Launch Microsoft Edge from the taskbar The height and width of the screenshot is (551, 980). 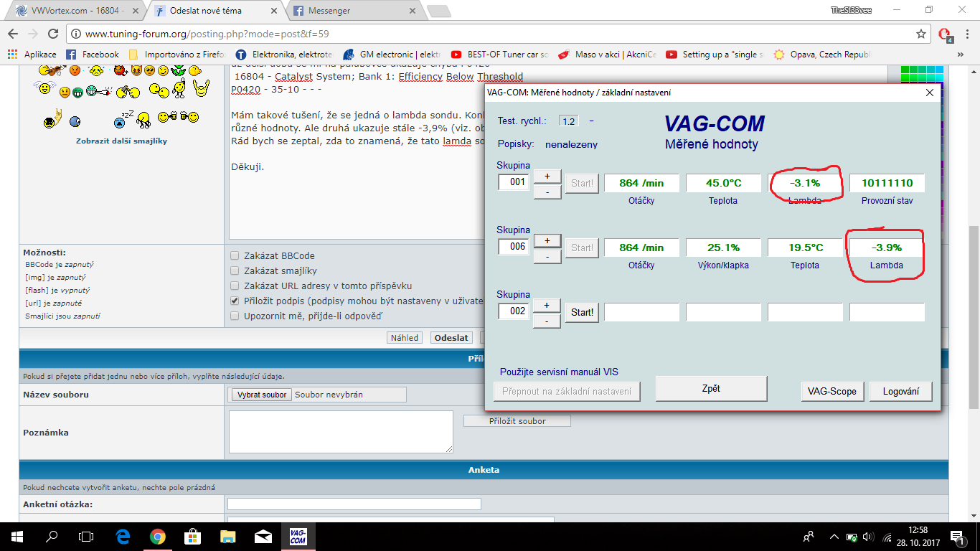[x=123, y=536]
